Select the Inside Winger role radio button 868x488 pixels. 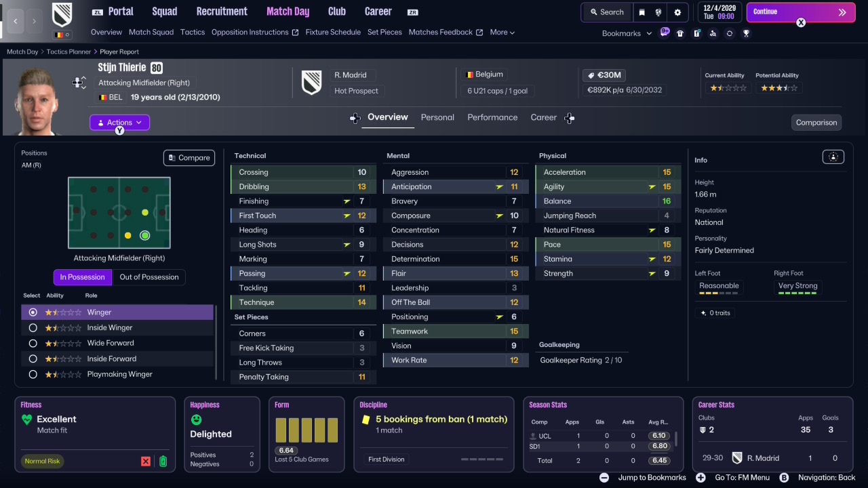(33, 328)
